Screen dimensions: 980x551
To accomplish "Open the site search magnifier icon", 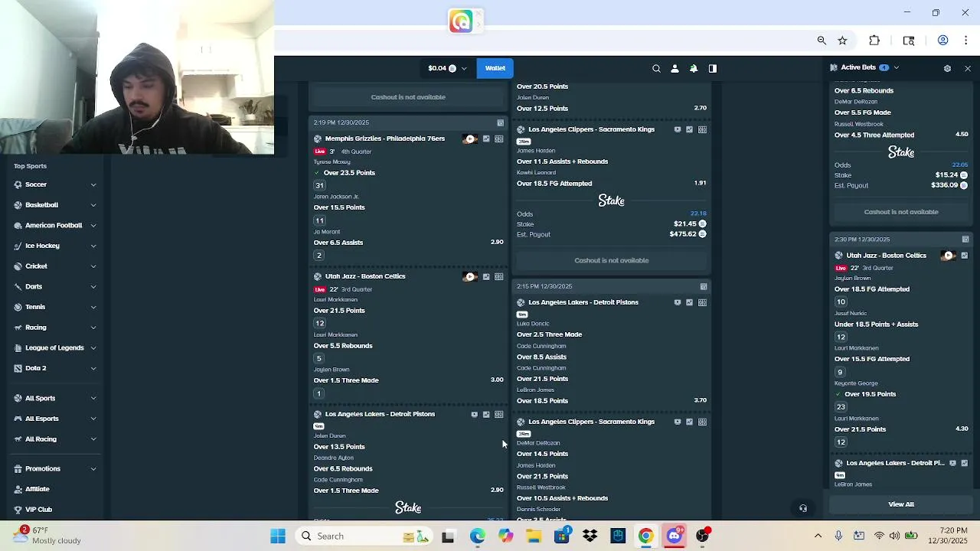I will pos(656,68).
